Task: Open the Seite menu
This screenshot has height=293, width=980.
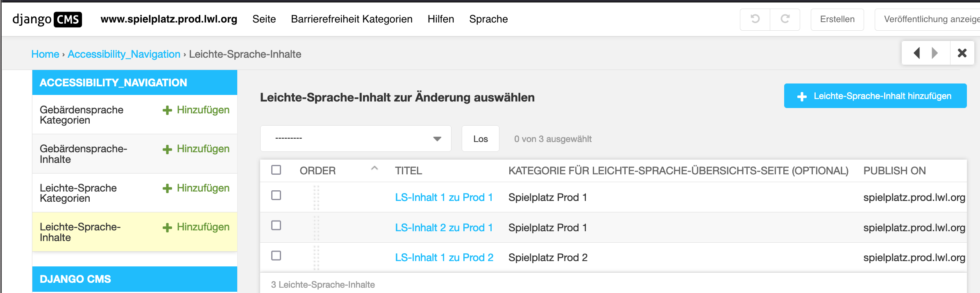Action: (x=264, y=19)
